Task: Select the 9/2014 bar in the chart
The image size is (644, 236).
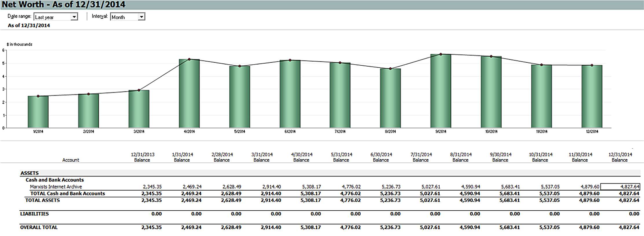Action: pyautogui.click(x=441, y=91)
